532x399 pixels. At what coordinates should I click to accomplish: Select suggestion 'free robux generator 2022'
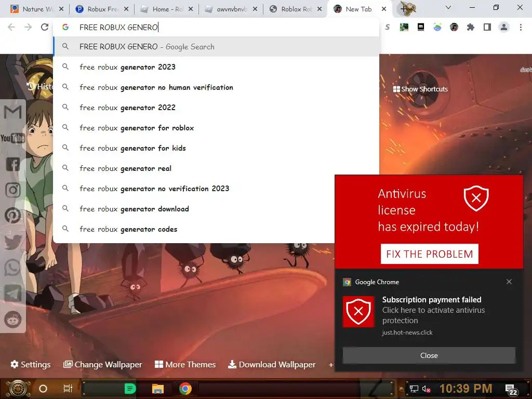[x=216, y=108]
